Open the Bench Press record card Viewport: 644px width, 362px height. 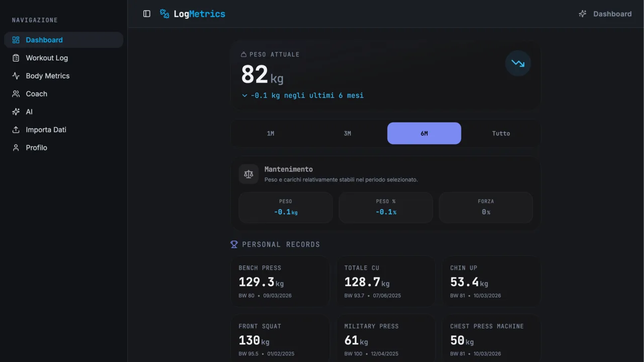coord(280,282)
